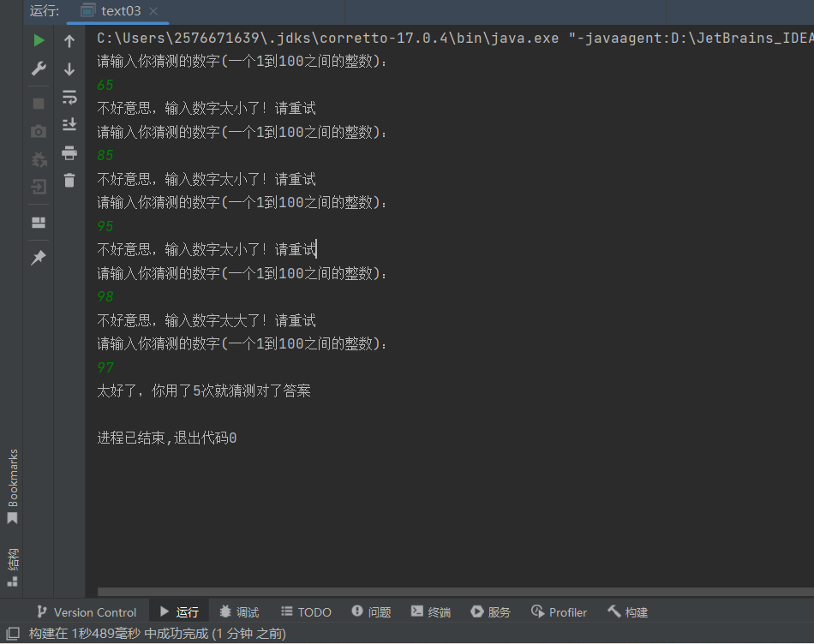
Task: Click the 进程已结束 exit code line
Action: tap(167, 438)
